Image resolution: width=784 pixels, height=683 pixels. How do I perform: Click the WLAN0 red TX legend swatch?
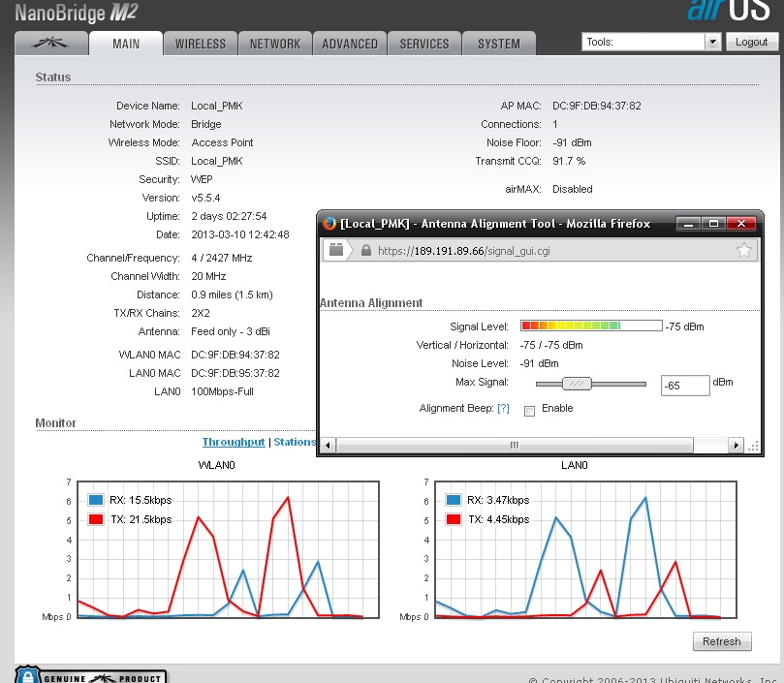[95, 519]
